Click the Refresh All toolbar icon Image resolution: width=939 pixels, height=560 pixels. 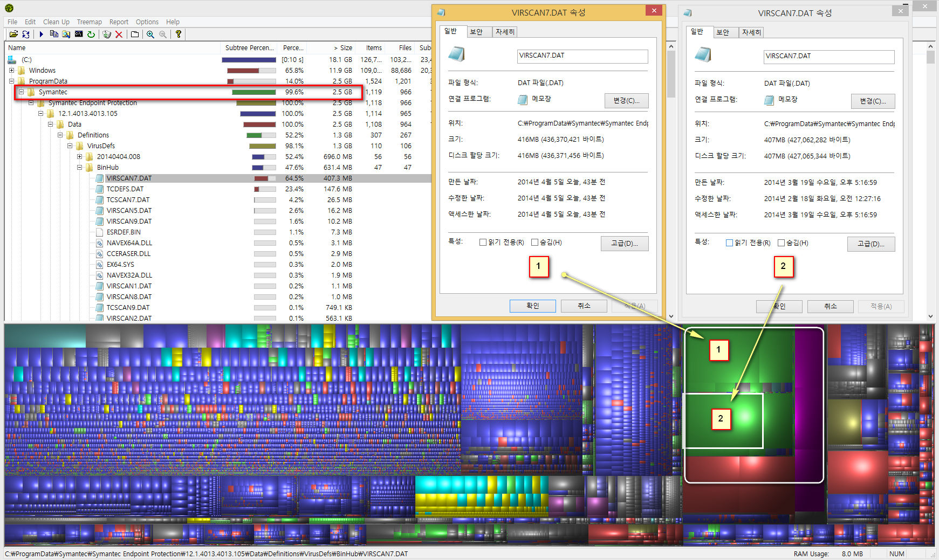[x=26, y=34]
